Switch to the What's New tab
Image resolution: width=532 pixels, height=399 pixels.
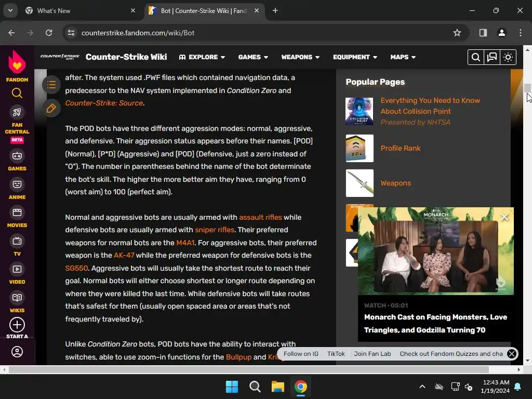(x=81, y=11)
